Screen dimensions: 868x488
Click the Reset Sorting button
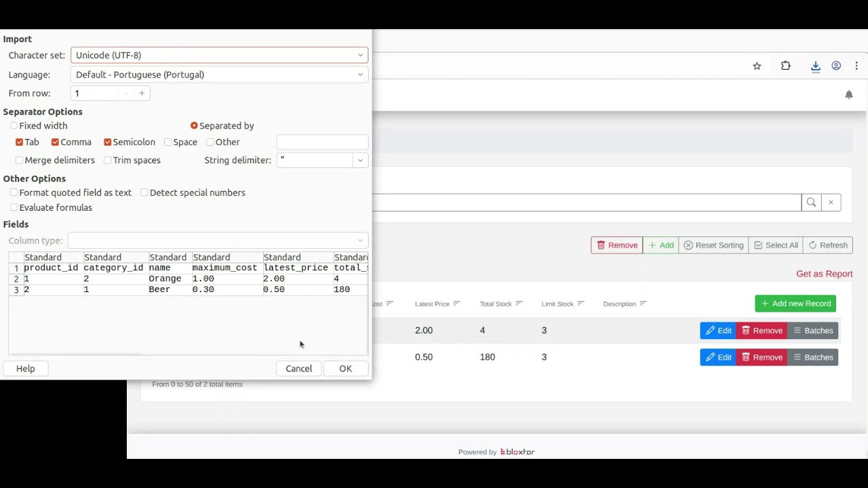pos(713,245)
